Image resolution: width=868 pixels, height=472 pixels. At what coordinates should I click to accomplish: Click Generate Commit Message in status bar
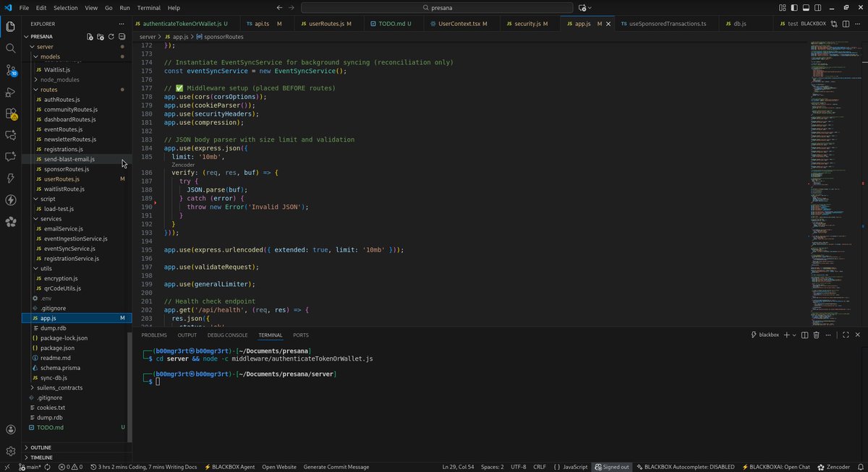coord(336,467)
